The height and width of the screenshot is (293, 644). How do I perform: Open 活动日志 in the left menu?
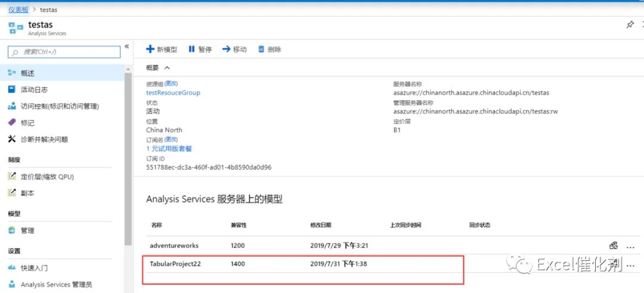[x=34, y=90]
